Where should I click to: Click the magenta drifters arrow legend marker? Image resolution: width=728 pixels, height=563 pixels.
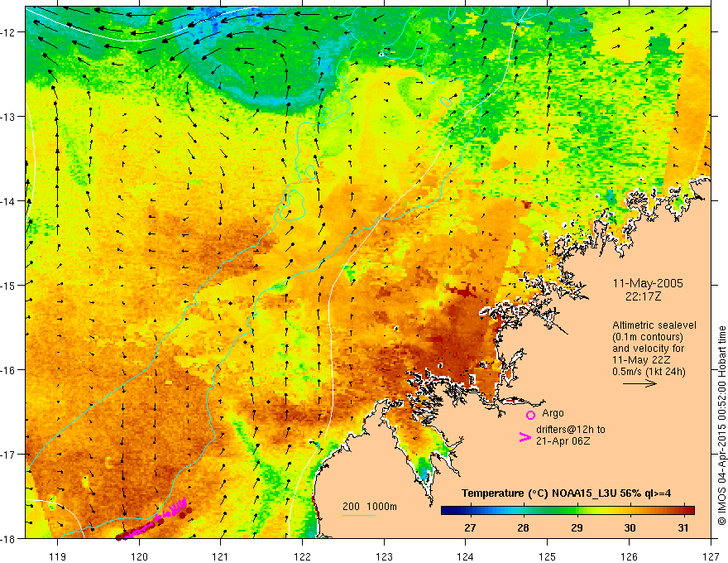(524, 437)
